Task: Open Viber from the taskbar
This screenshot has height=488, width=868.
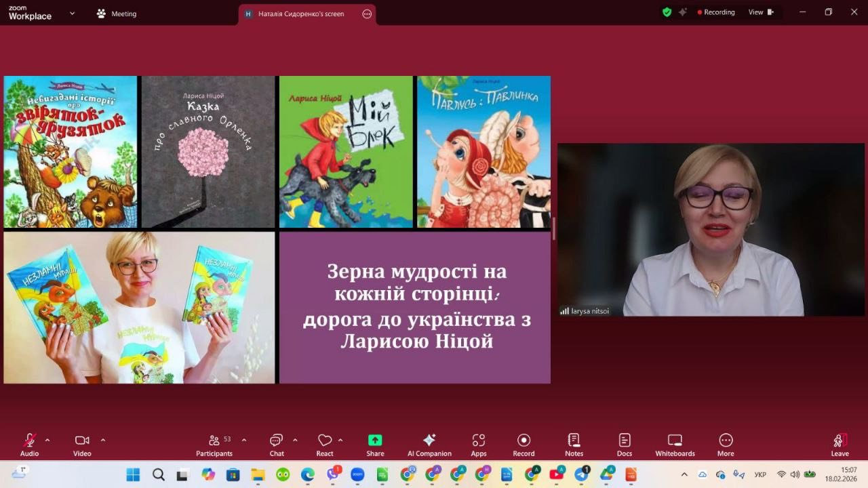Action: pos(332,474)
